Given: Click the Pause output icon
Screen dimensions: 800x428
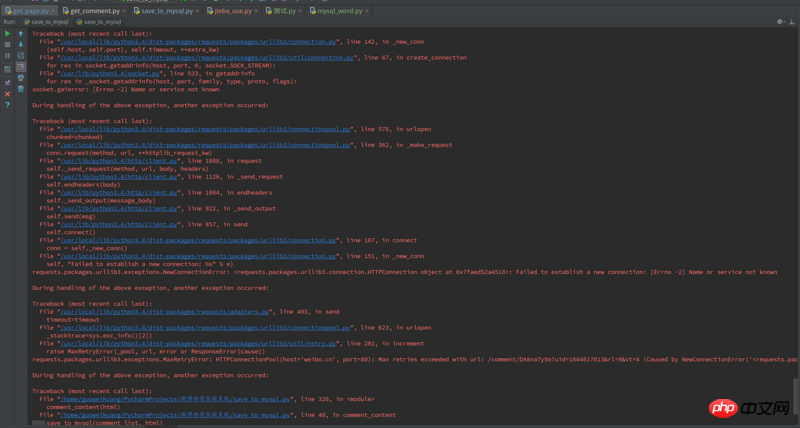Looking at the screenshot, I should point(7,56).
